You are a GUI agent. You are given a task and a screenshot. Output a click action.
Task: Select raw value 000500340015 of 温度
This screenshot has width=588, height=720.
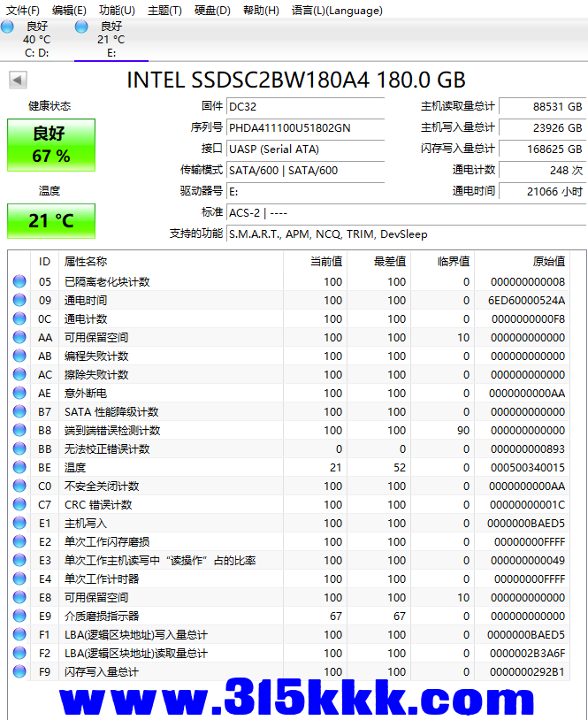[x=528, y=467]
